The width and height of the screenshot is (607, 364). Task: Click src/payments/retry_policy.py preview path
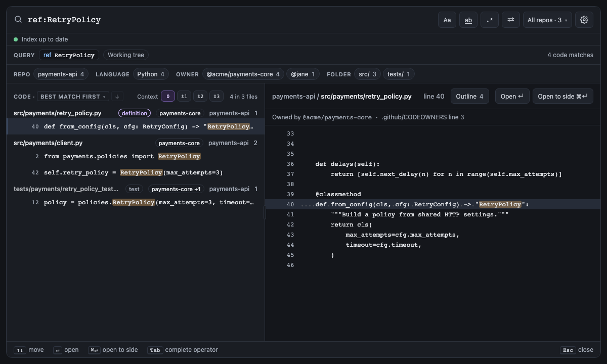pos(366,96)
